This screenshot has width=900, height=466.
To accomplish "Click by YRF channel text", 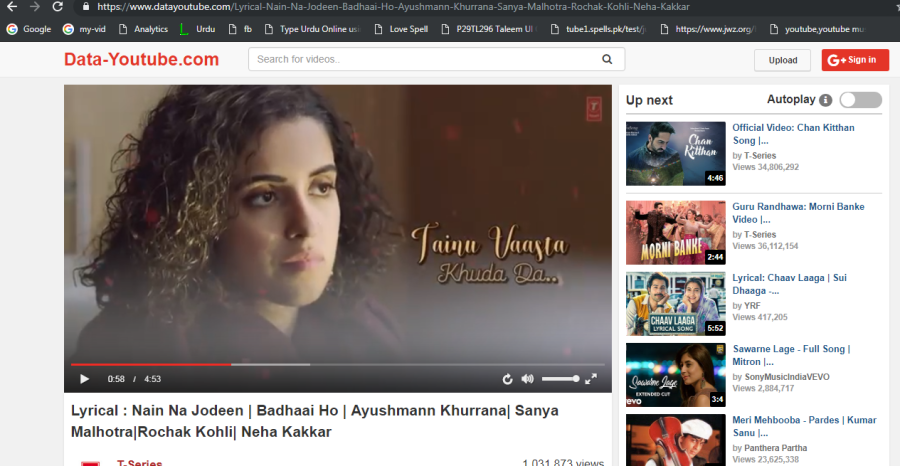I will 746,306.
